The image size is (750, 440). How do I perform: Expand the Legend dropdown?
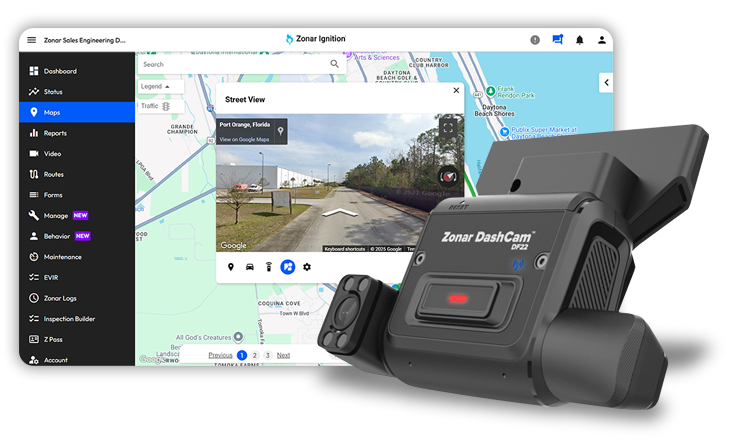(x=161, y=87)
